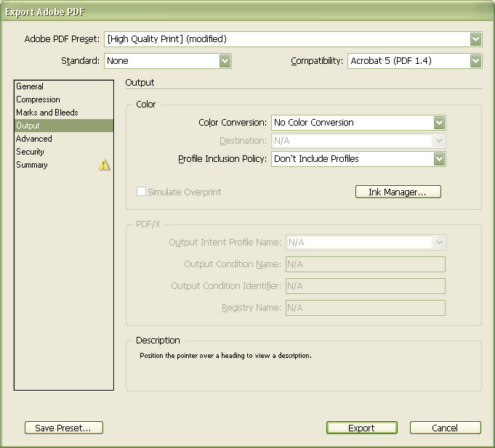Select the Output category

tap(64, 126)
